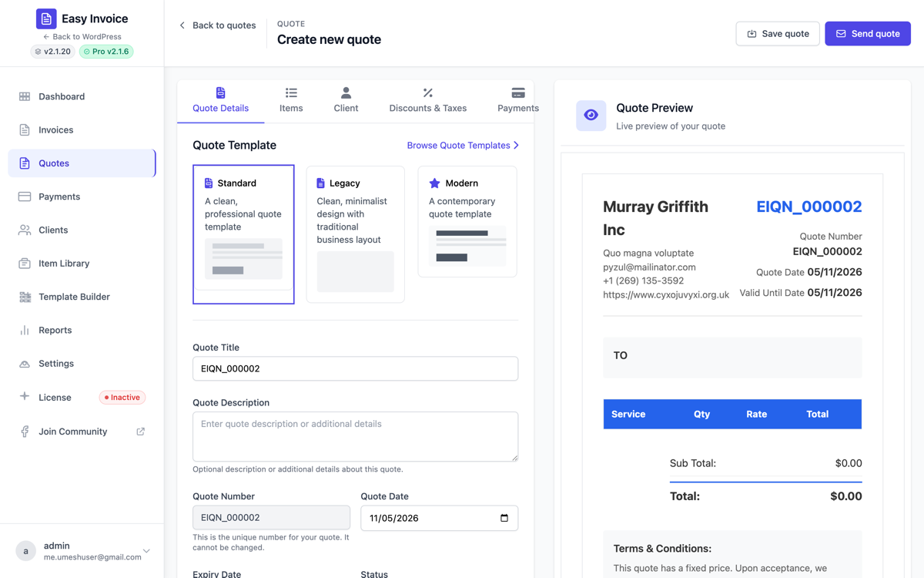Select the Legacy quote template card

(x=355, y=234)
